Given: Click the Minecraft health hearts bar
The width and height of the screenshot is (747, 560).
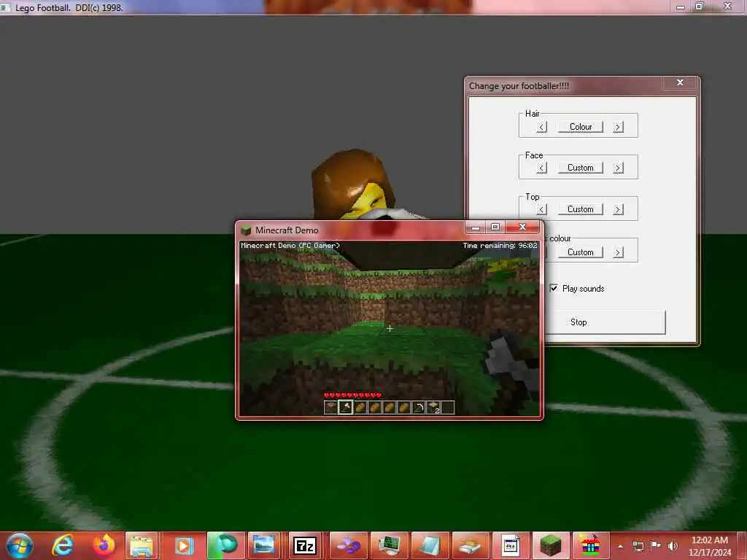Looking at the screenshot, I should click(x=352, y=394).
